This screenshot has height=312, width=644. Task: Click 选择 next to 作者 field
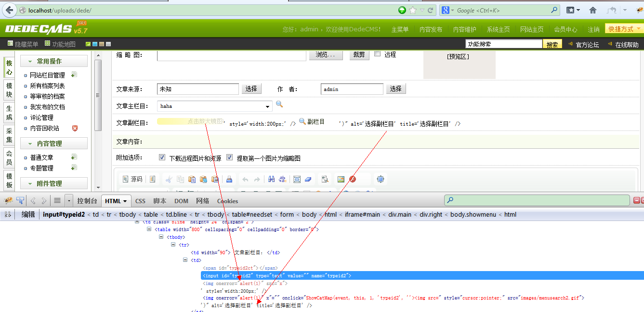(396, 89)
